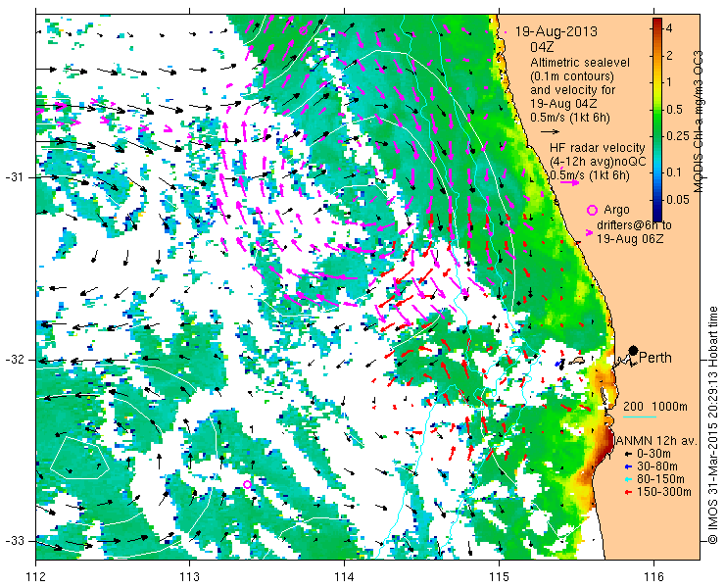Click the 'Altimetric sealevel' legend text
The image size is (725, 588).
click(580, 63)
